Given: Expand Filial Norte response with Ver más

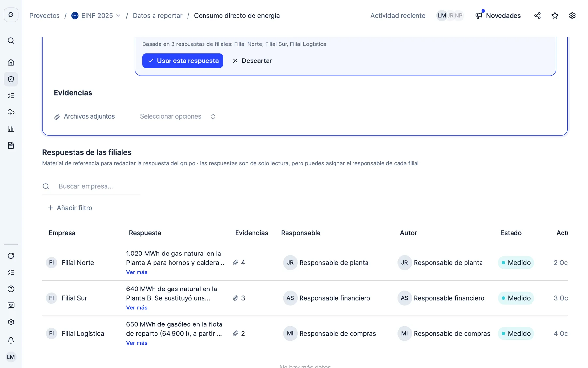Looking at the screenshot, I should pyautogui.click(x=137, y=272).
